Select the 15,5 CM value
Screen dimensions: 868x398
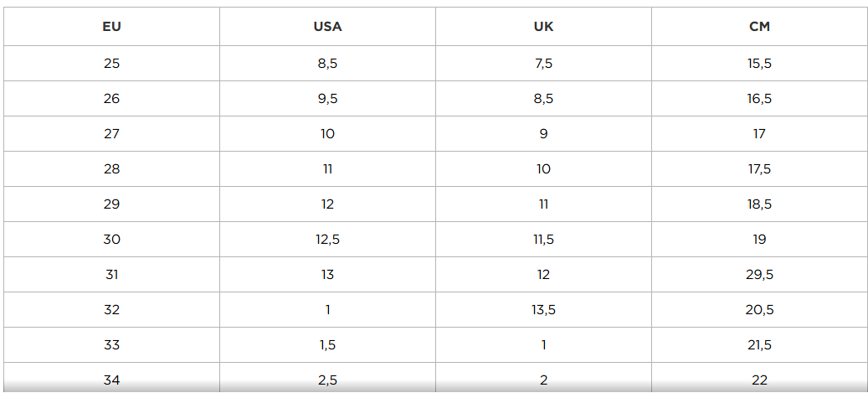pos(759,64)
